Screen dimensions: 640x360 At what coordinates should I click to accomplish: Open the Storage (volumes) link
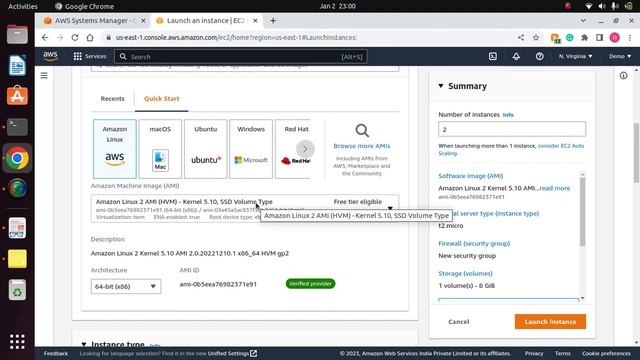(x=465, y=273)
